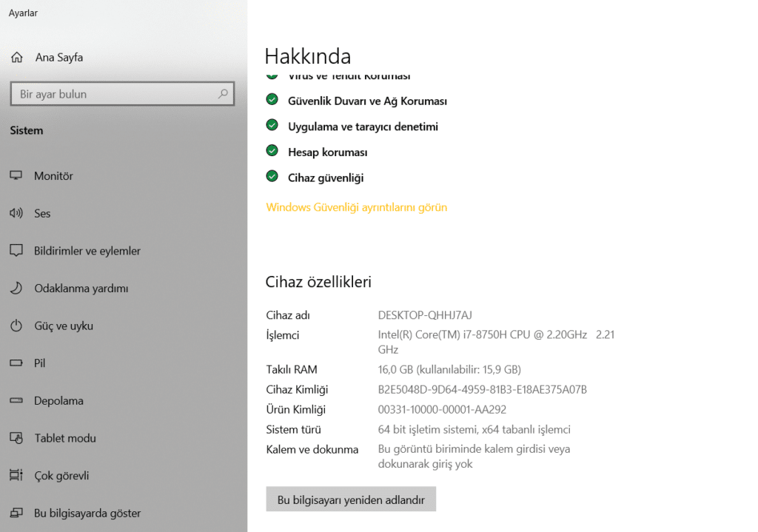758x532 pixels.
Task: Click the Ana Sayfa home icon
Action: [17, 57]
